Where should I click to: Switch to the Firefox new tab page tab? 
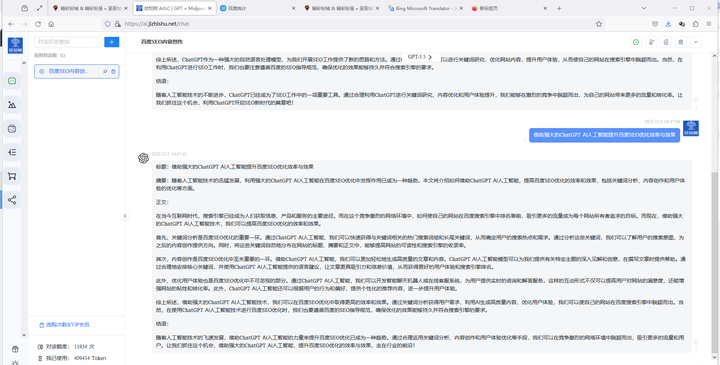tap(510, 8)
